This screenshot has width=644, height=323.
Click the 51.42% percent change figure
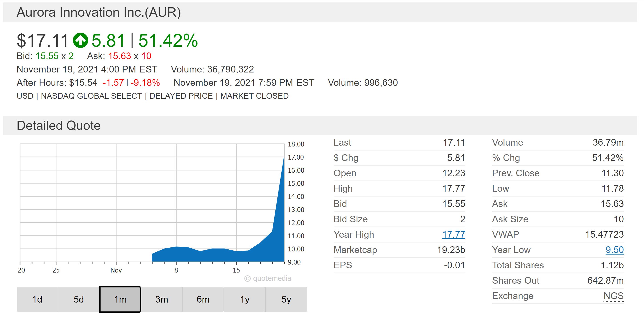[168, 40]
